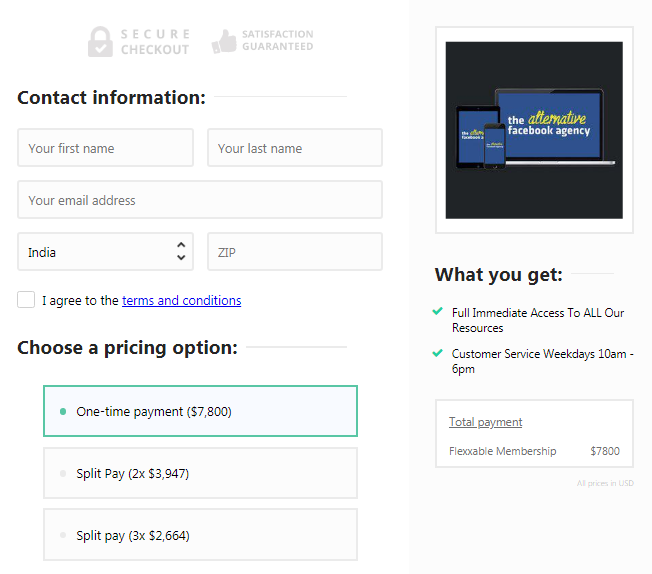This screenshot has height=574, width=652.
Task: Click the Total payment underlined label
Action: [485, 422]
